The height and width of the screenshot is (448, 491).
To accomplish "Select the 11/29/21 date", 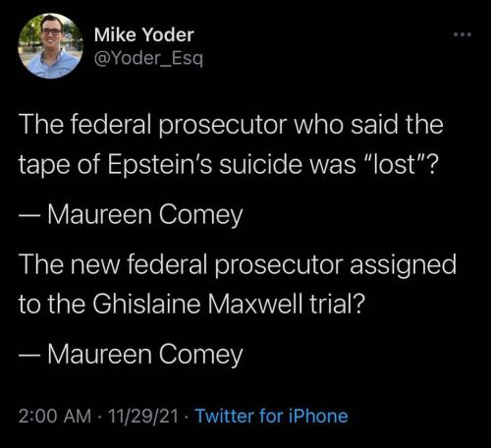I will coord(142,416).
